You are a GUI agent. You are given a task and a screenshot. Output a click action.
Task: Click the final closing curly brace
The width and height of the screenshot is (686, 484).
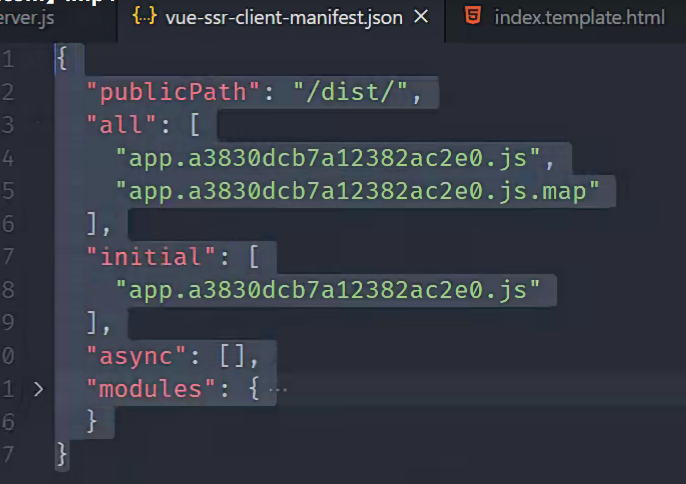[x=62, y=453]
